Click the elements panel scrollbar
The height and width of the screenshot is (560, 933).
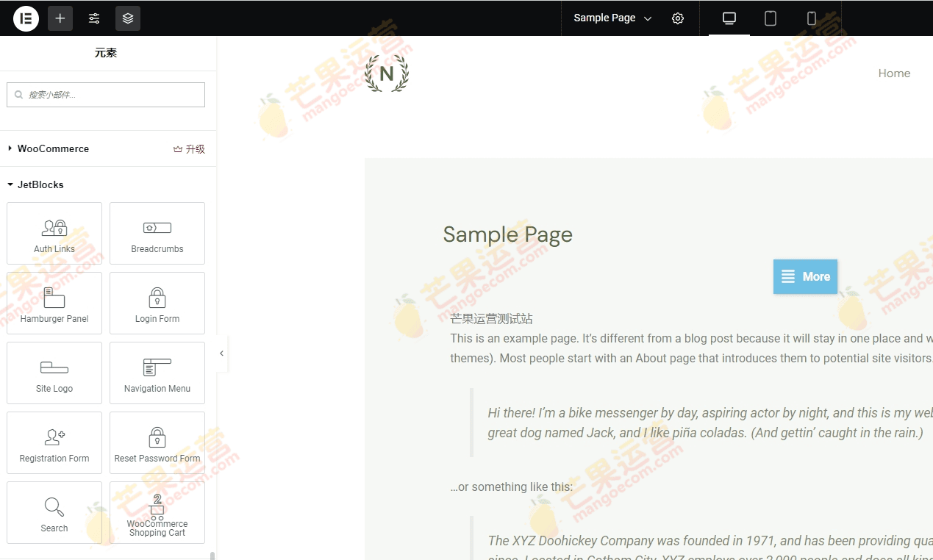[212, 556]
